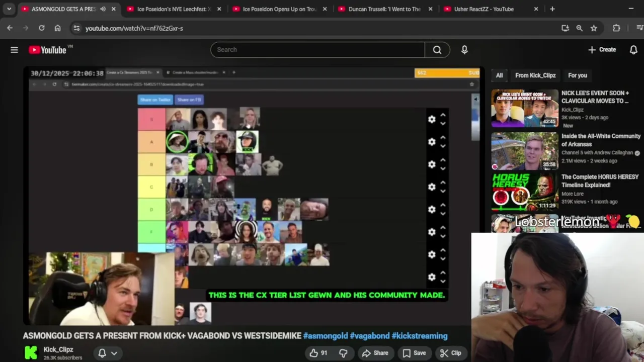This screenshot has height=362, width=644.
Task: Open settings gear for tier C row
Action: 432,187
